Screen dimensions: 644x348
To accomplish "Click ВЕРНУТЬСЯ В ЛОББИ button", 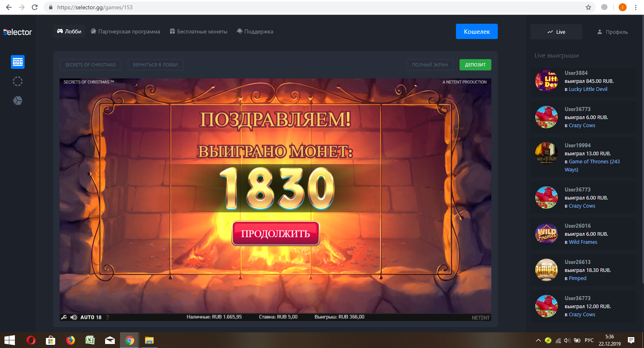I will (x=155, y=65).
